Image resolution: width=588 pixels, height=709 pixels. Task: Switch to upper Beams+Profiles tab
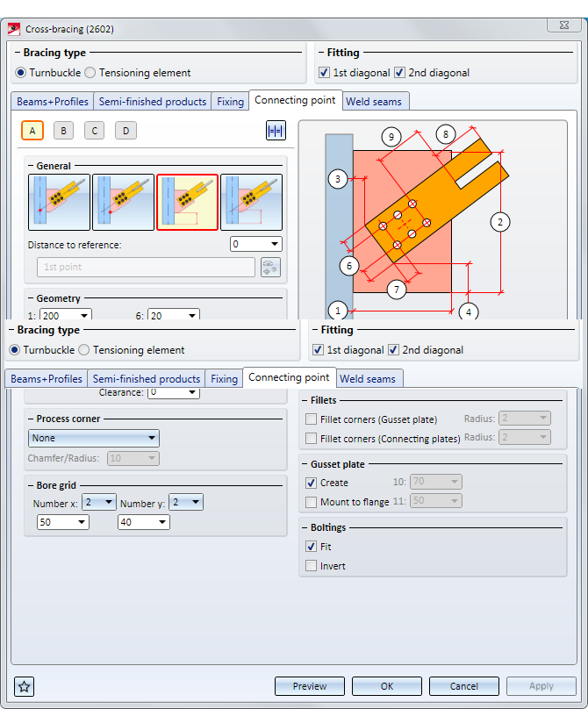coord(53,101)
